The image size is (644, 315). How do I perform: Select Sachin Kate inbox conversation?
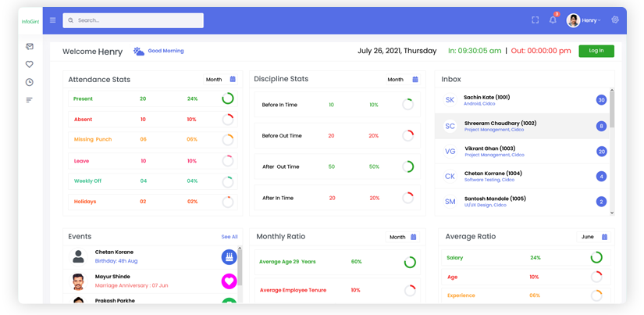(521, 100)
